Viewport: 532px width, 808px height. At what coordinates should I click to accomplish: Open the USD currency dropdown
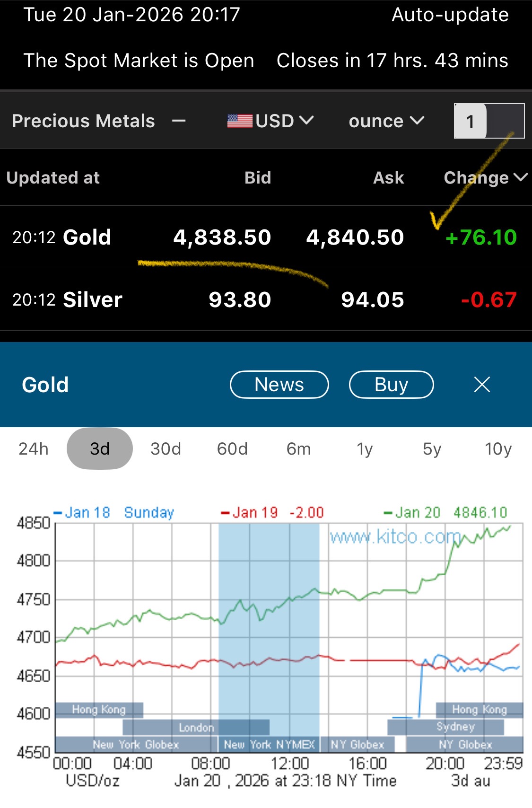(284, 121)
